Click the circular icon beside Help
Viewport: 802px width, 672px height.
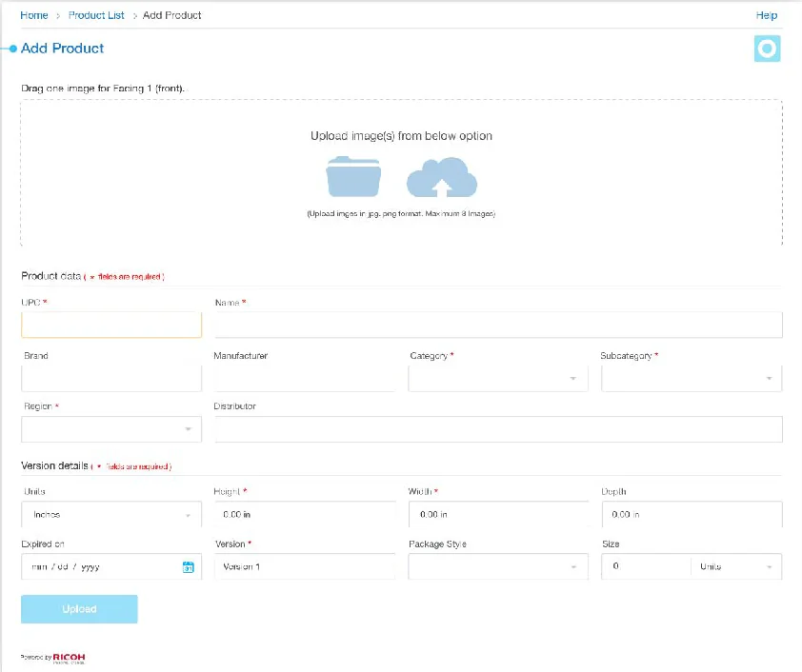pyautogui.click(x=767, y=49)
